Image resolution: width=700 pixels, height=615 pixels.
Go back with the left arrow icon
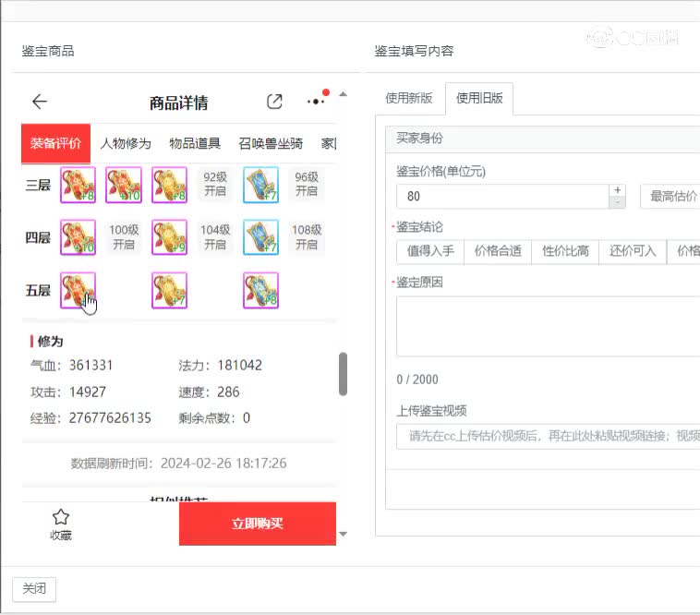40,102
